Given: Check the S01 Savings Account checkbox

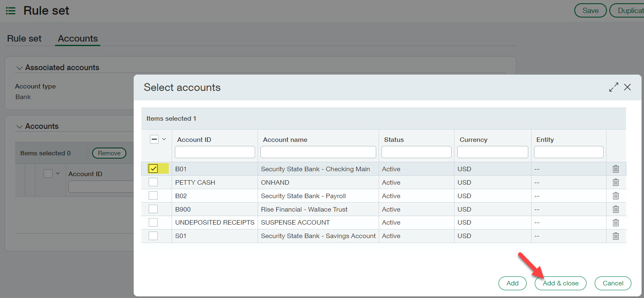Looking at the screenshot, I should [153, 236].
